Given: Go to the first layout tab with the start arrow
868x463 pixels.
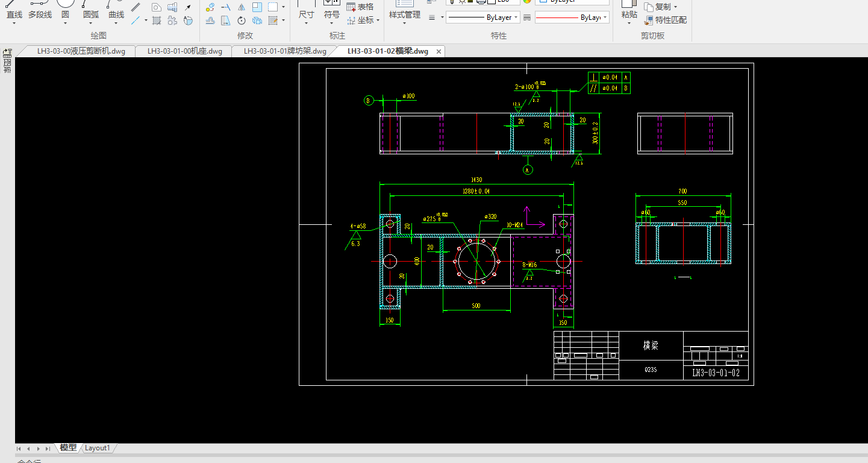Looking at the screenshot, I should 19,449.
